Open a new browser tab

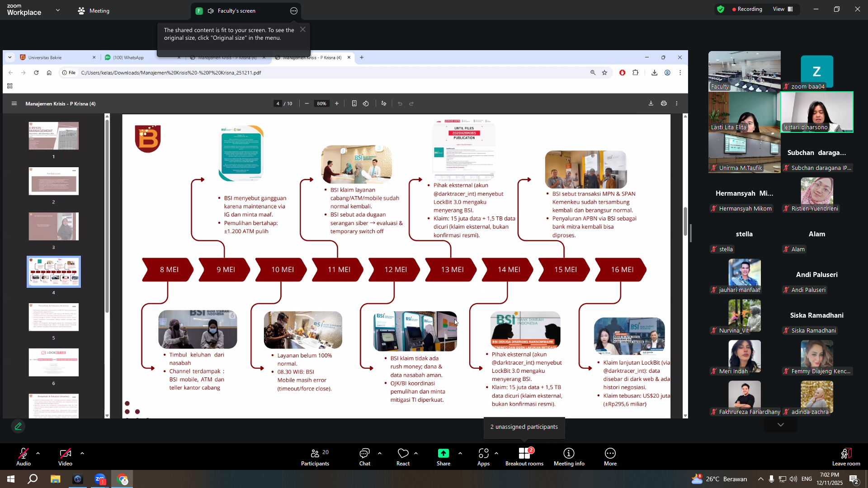(x=362, y=57)
